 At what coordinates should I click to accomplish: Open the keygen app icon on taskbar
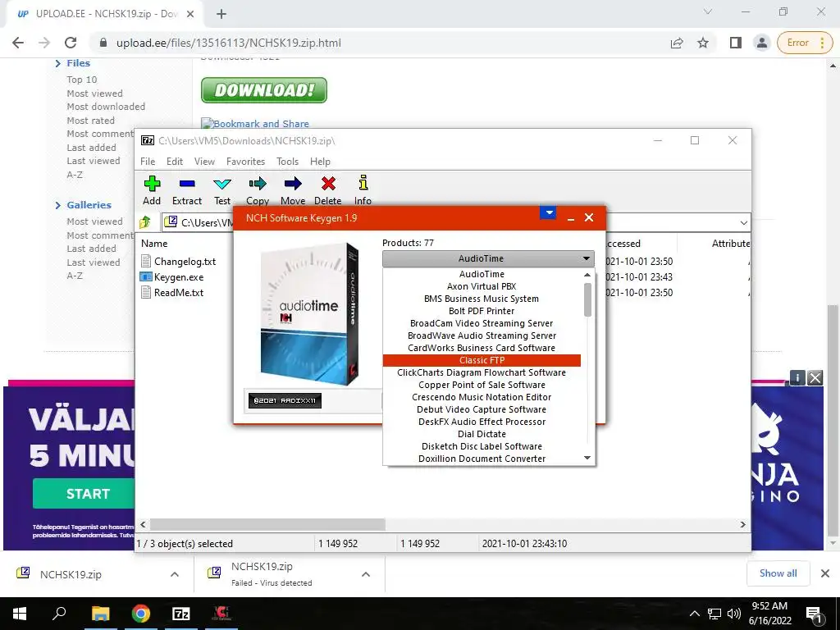click(221, 614)
